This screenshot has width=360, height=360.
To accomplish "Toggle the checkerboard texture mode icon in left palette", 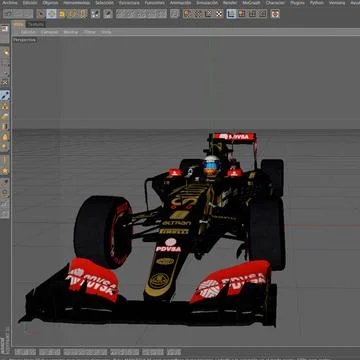I will tap(5, 82).
